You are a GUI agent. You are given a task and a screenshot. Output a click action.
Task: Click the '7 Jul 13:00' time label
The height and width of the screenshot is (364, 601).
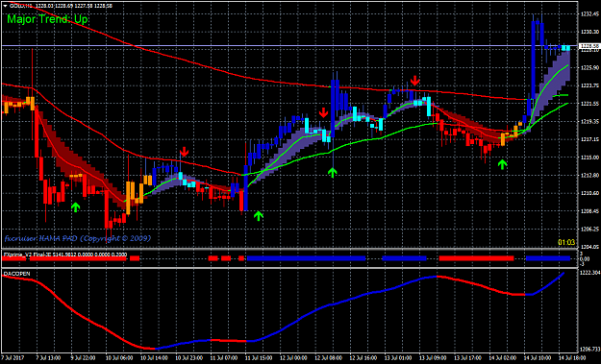(49, 358)
